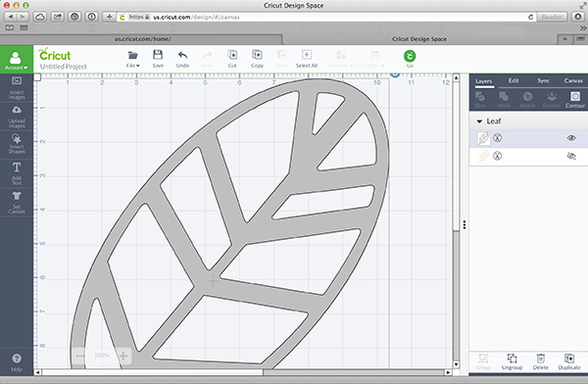Click the horizontal scrollbar right arrow
Viewport: 588px width, 384px height.
tap(448, 372)
